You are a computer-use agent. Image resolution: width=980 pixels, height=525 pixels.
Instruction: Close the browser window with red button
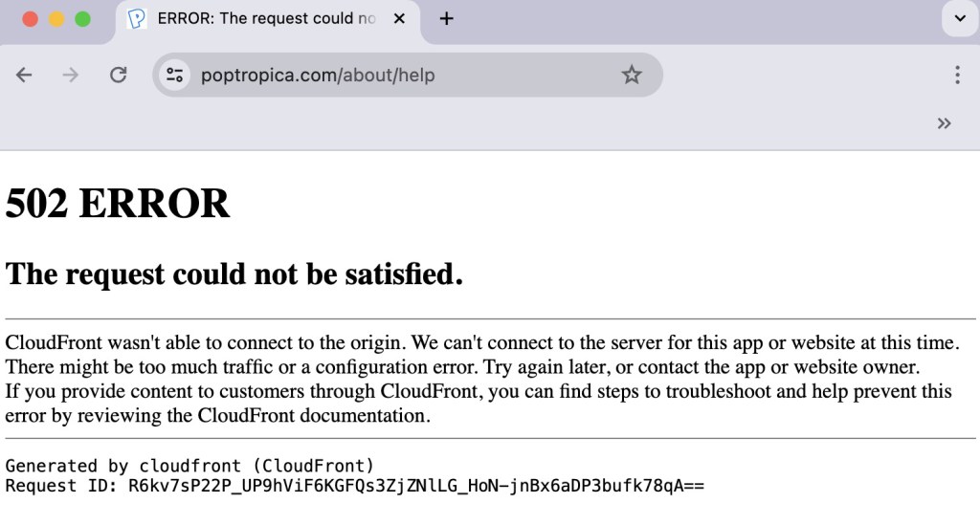(30, 19)
